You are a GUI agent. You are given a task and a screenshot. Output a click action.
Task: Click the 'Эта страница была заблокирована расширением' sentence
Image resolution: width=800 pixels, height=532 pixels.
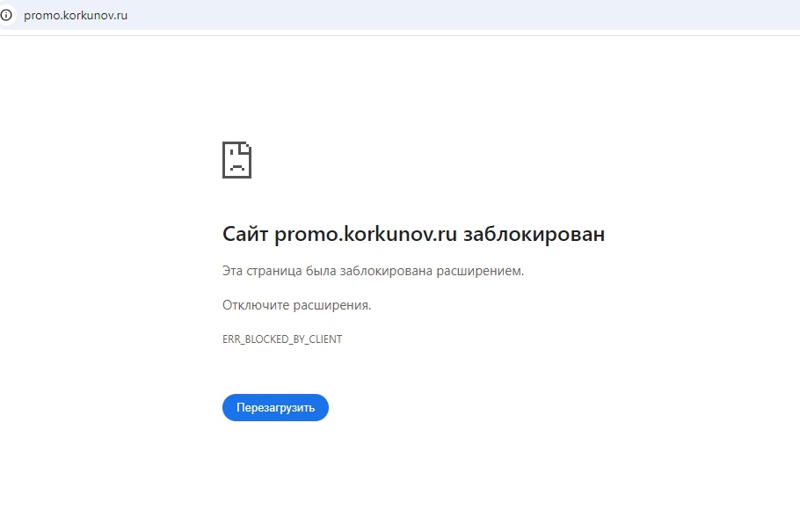373,271
